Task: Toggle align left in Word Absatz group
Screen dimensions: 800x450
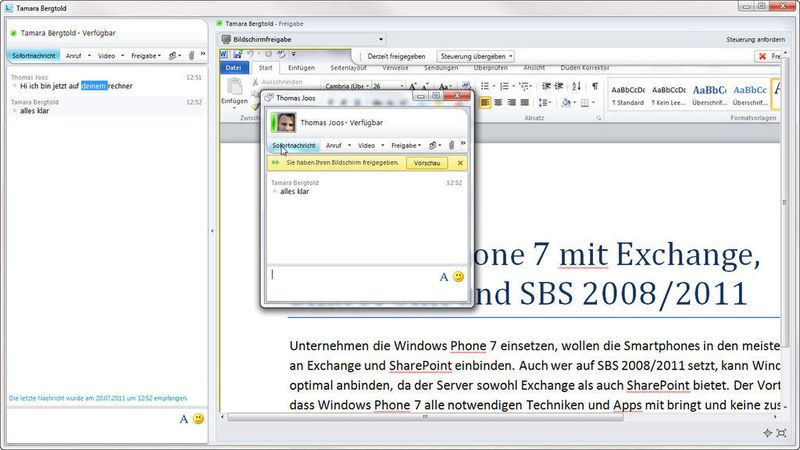Action: click(x=485, y=103)
